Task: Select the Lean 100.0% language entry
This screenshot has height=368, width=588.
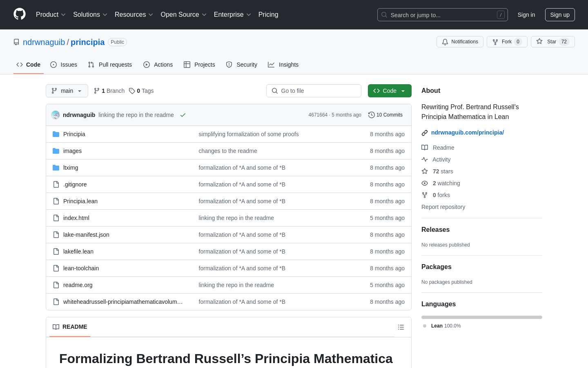Action: (442, 326)
